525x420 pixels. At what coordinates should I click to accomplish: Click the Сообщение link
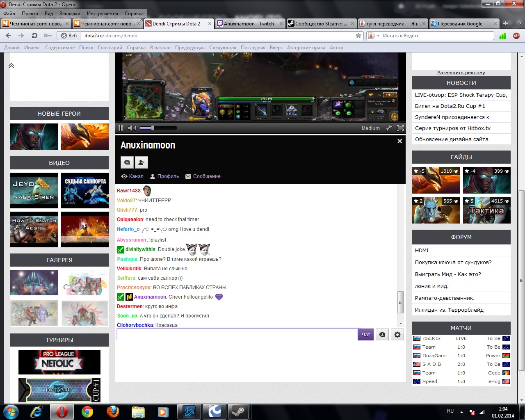click(x=203, y=176)
